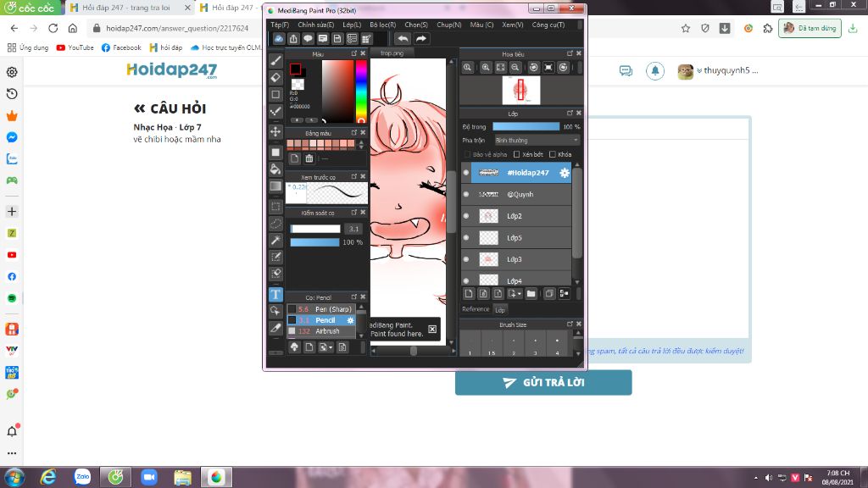868x488 pixels.
Task: Select the Eraser tool
Action: pos(275,77)
